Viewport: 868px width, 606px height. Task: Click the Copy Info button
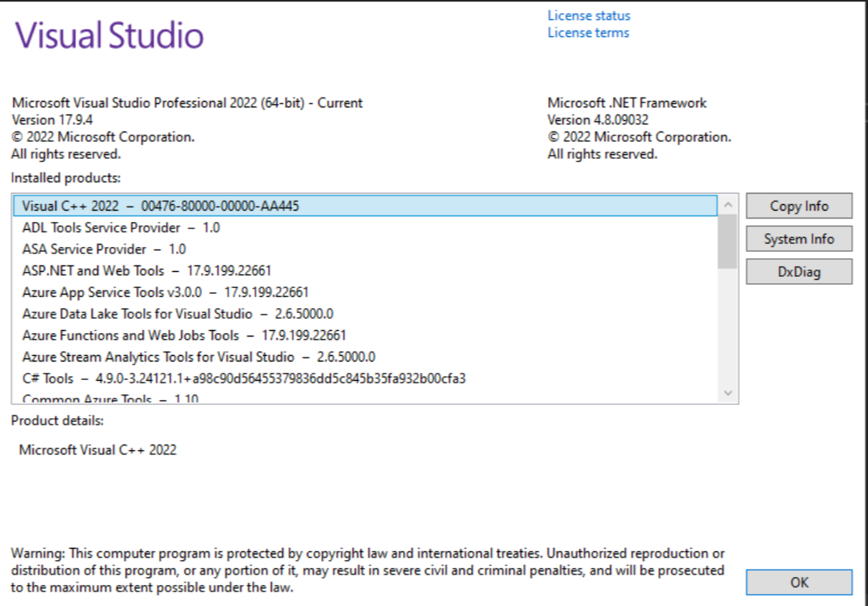tap(798, 206)
